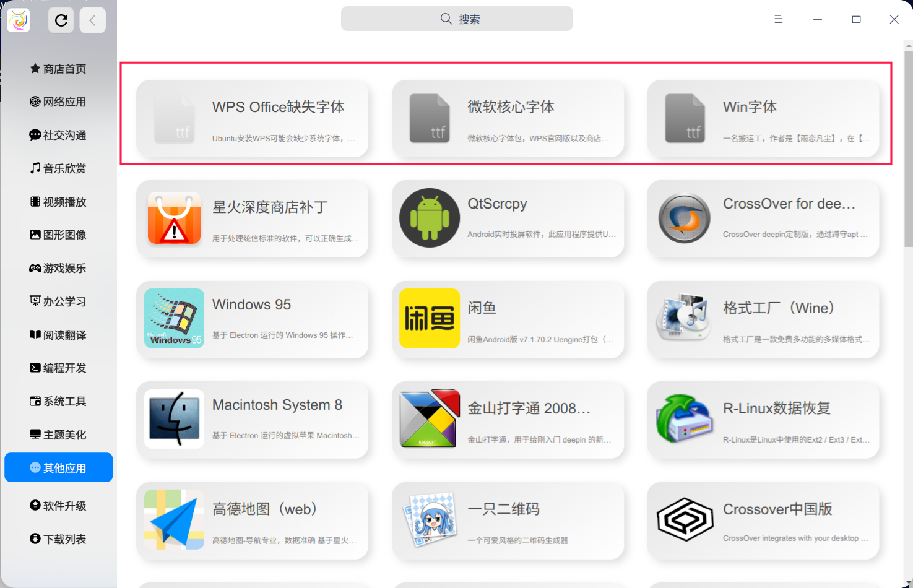
Task: Open the QtScrcpy app icon
Action: 429,218
